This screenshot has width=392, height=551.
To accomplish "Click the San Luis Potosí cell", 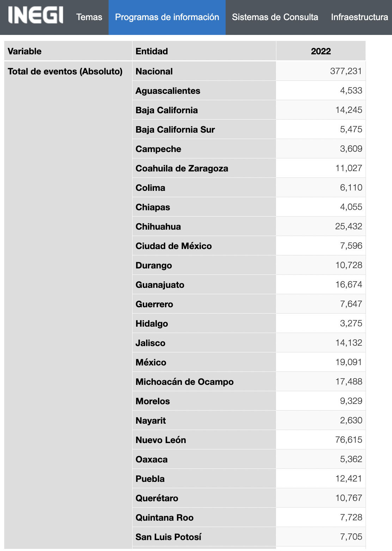I will (169, 537).
